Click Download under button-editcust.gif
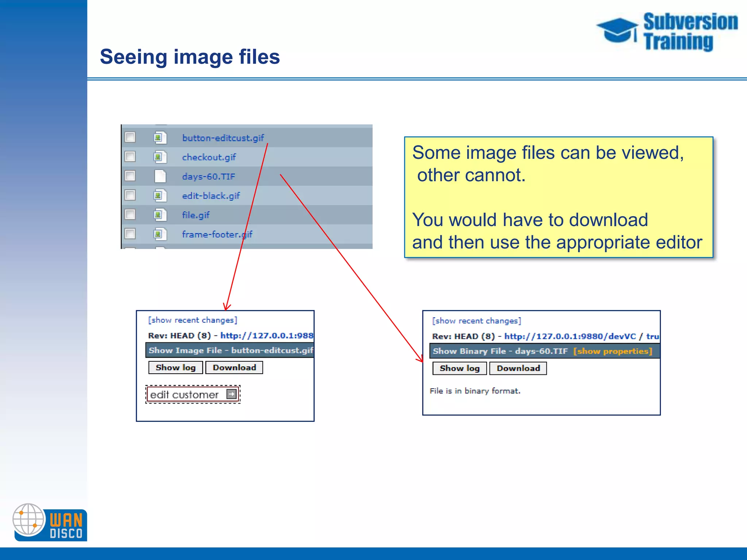Screen dimensions: 747x560 point(234,367)
